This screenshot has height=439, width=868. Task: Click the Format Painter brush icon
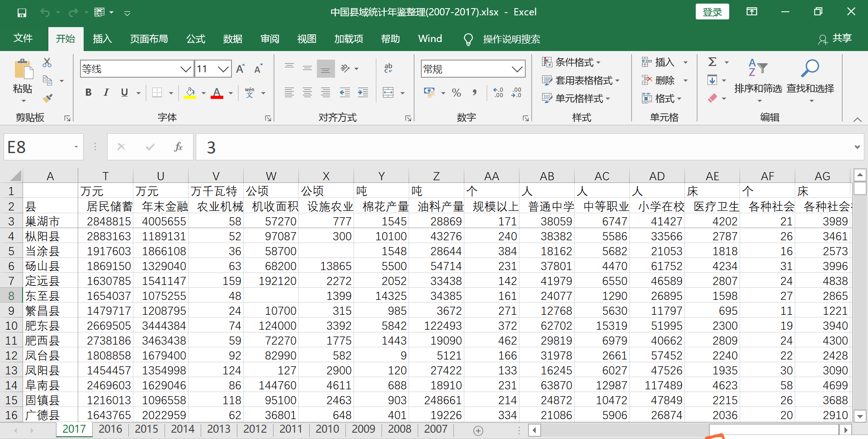(47, 98)
